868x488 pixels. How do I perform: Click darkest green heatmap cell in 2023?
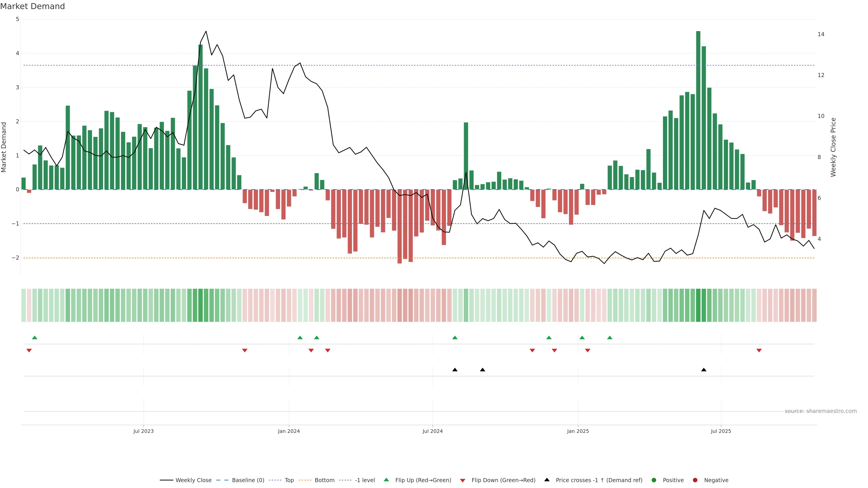(200, 305)
